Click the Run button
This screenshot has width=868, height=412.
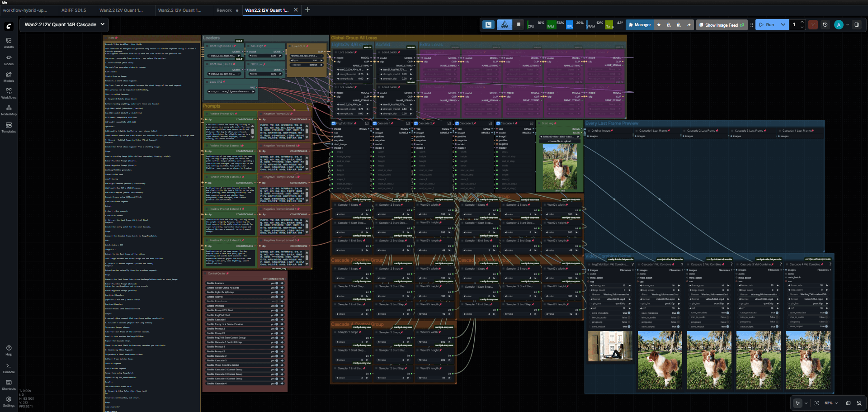[x=767, y=25]
